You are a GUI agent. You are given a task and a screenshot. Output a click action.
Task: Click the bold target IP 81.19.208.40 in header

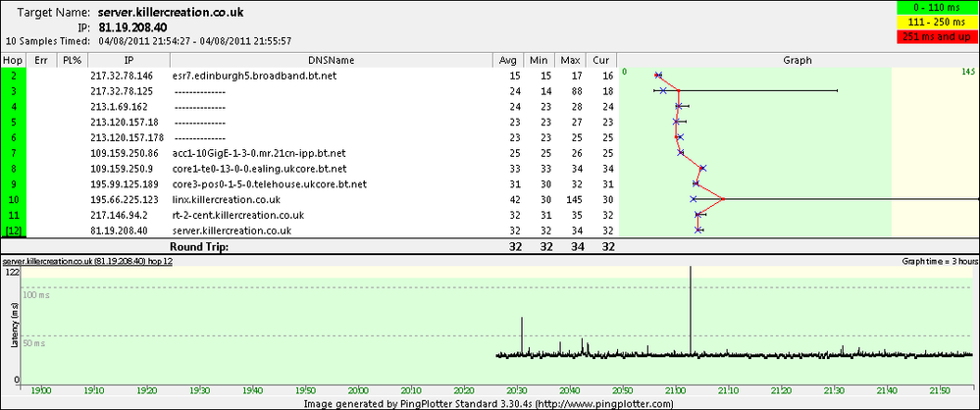click(132, 27)
